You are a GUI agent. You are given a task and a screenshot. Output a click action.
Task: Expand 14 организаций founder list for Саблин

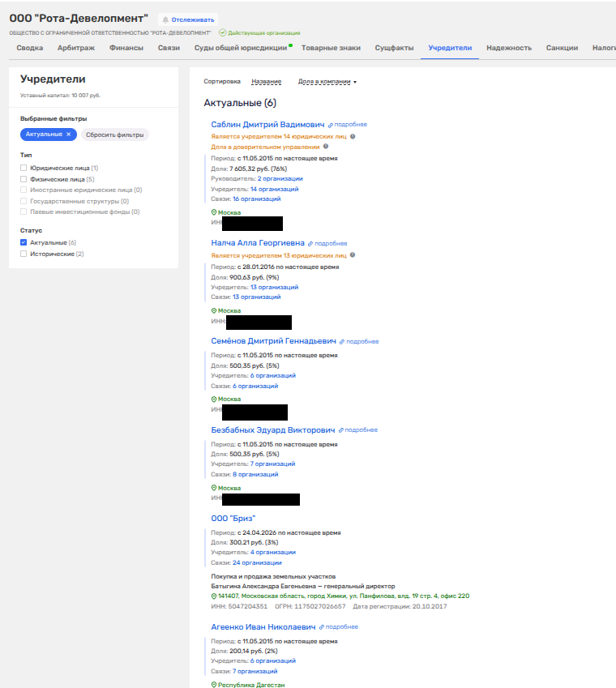274,189
